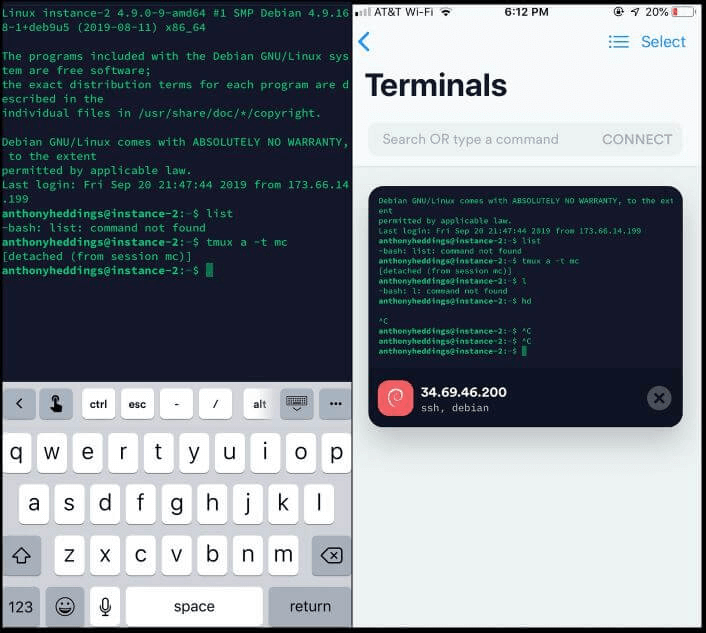This screenshot has height=633, width=706.
Task: Tap the a key
Action: pos(34,504)
